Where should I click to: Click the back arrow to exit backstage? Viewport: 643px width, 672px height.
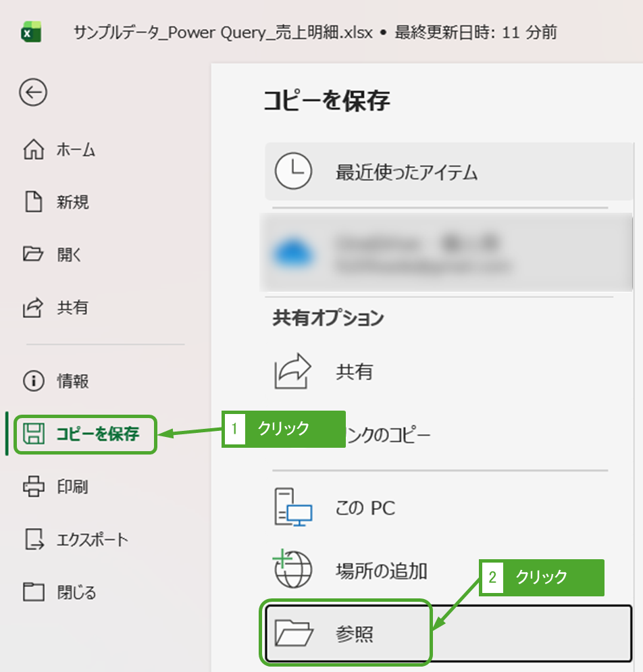pos(33,93)
